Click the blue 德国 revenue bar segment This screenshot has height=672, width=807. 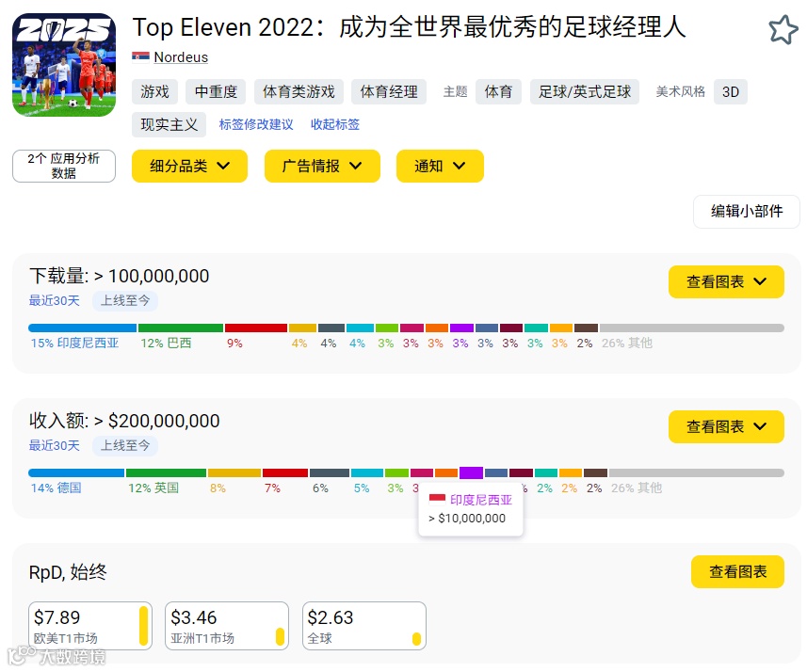[x=76, y=472]
